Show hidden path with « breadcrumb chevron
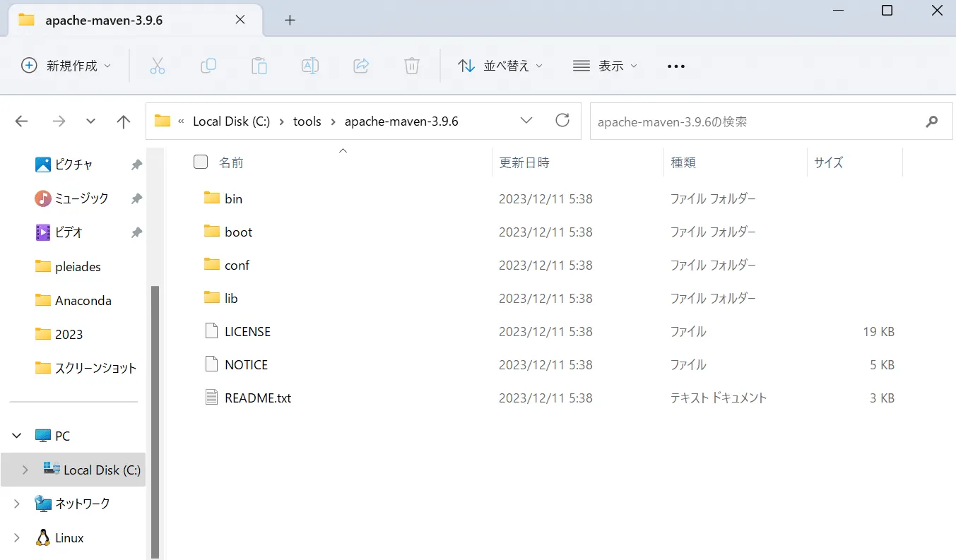This screenshot has width=956, height=560. pos(181,121)
